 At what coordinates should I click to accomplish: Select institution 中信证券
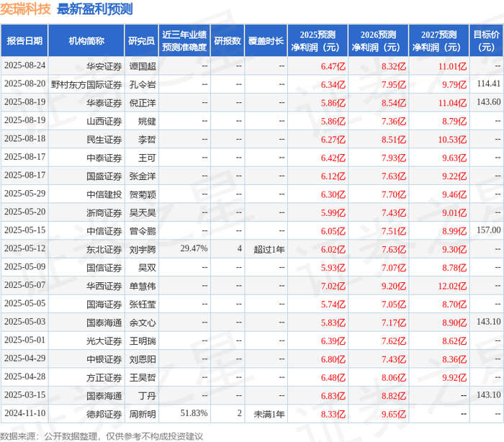coord(104,231)
